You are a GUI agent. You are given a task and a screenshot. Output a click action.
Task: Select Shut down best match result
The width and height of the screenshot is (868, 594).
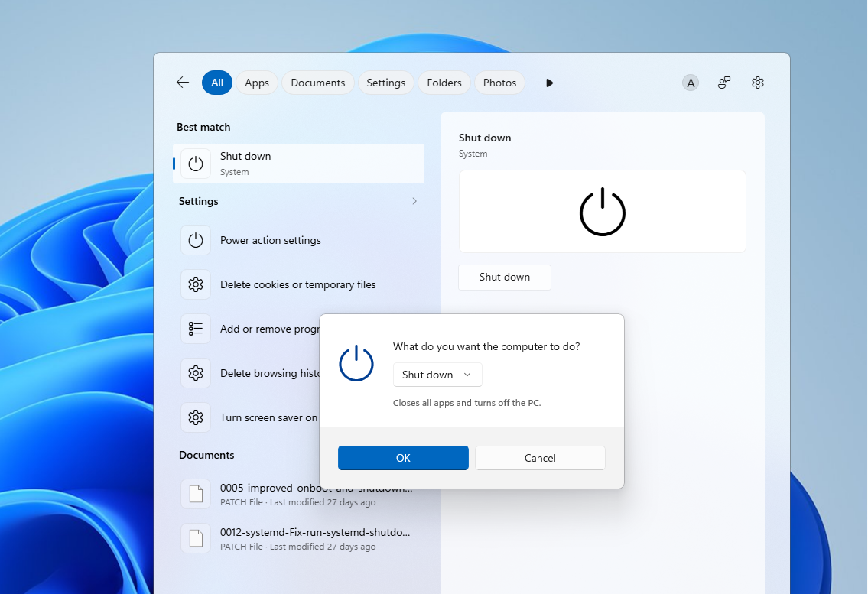click(298, 164)
